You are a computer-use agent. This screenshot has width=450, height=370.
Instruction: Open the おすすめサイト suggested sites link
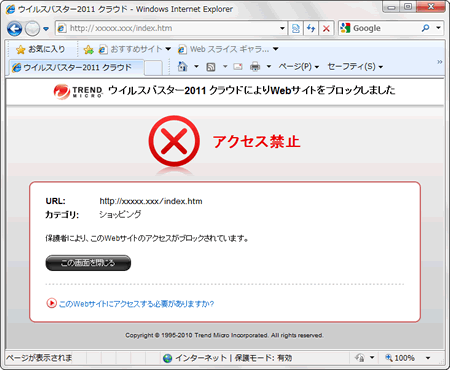[x=130, y=49]
